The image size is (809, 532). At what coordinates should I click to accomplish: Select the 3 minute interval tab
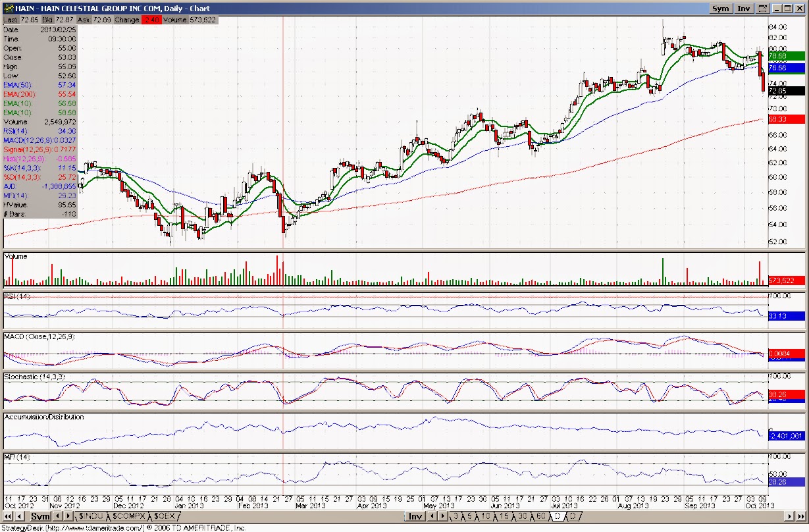tap(454, 516)
